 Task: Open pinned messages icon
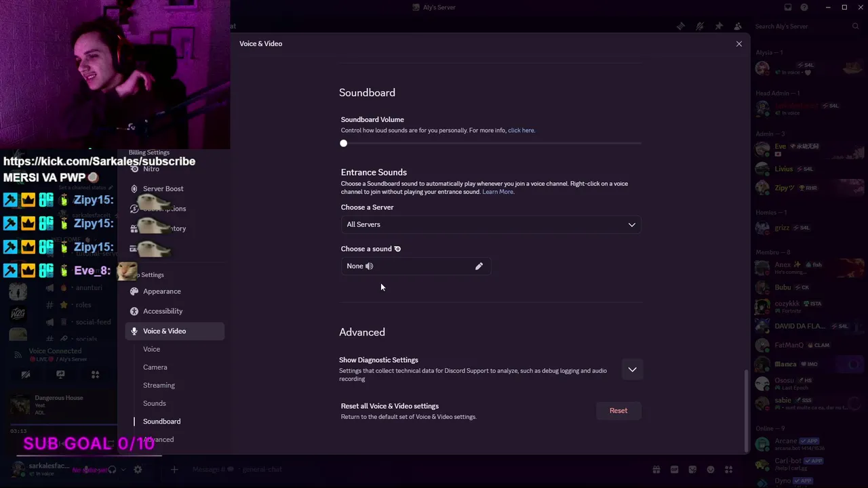click(x=719, y=26)
